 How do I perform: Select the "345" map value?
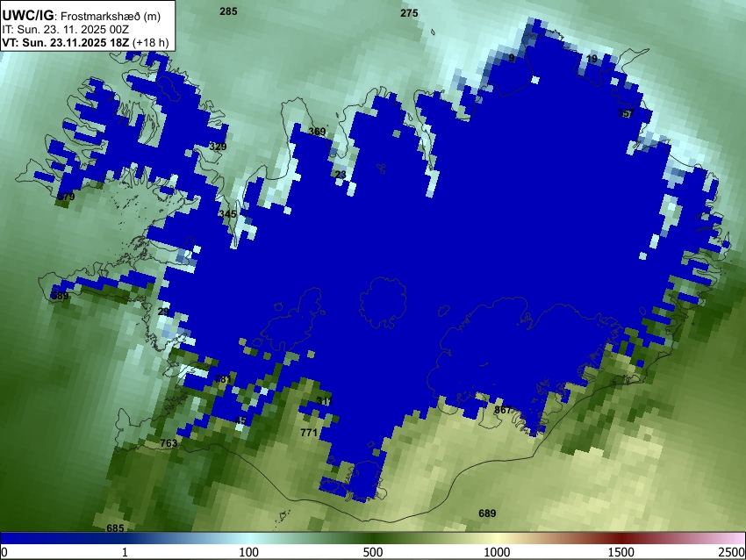pyautogui.click(x=228, y=214)
